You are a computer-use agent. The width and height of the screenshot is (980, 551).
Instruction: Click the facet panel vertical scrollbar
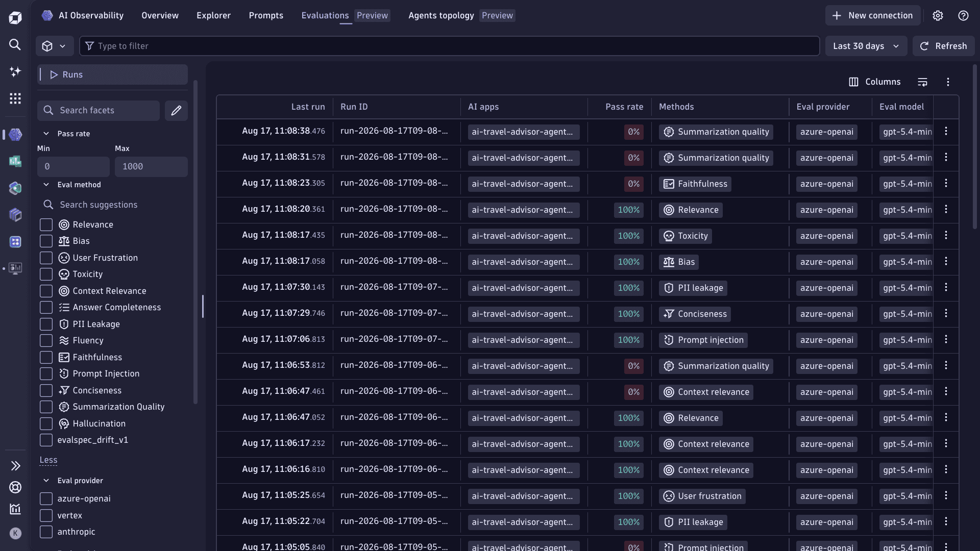coord(195,242)
